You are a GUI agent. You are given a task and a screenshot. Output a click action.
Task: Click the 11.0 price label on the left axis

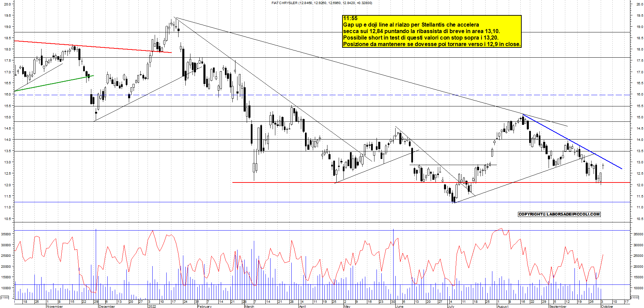point(7,207)
